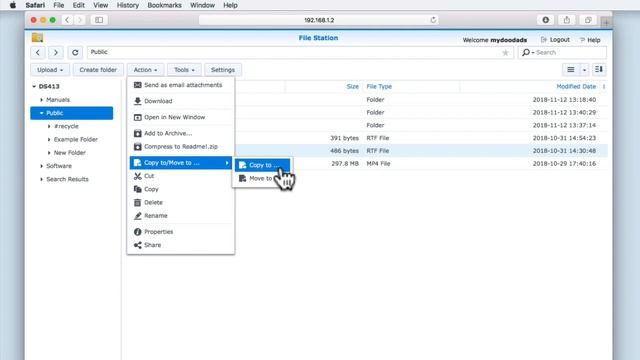Open the Tools dropdown button
Viewport: 640px width, 360px height.
coord(184,70)
